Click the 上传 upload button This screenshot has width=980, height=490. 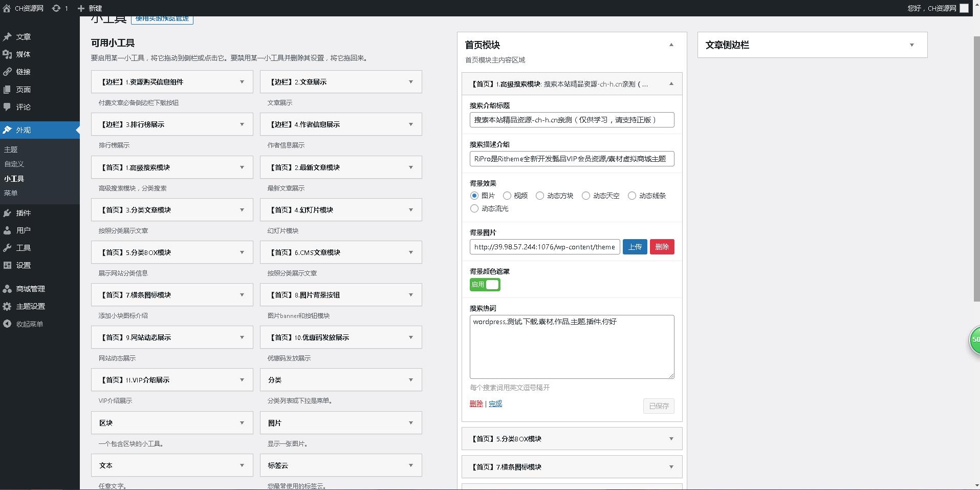635,247
